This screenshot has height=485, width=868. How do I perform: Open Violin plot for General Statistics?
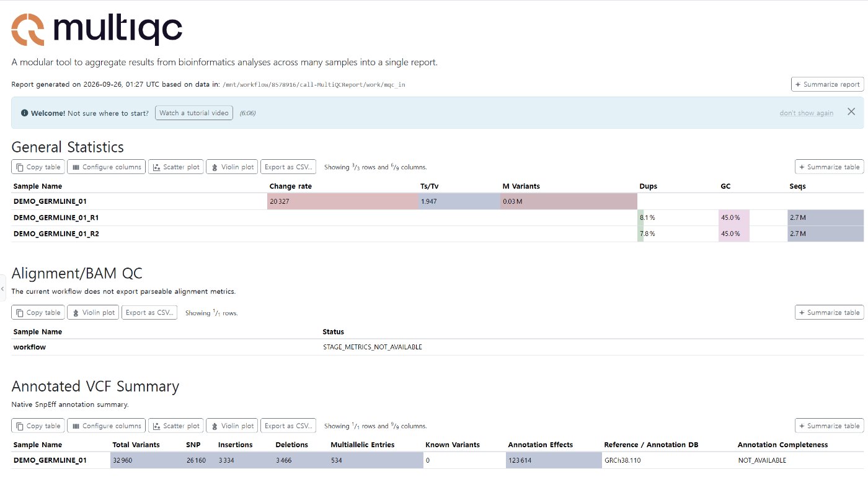[x=232, y=167]
